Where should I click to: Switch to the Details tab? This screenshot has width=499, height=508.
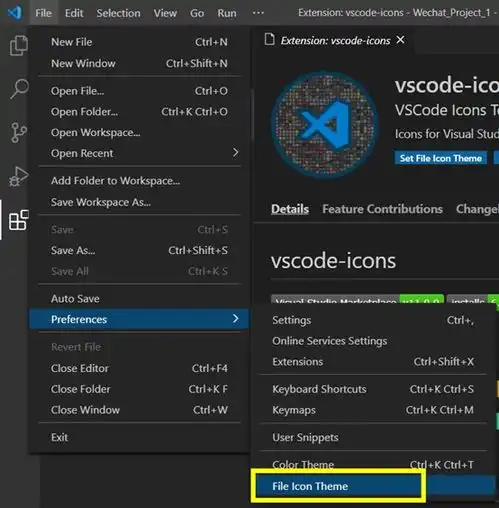click(x=290, y=209)
